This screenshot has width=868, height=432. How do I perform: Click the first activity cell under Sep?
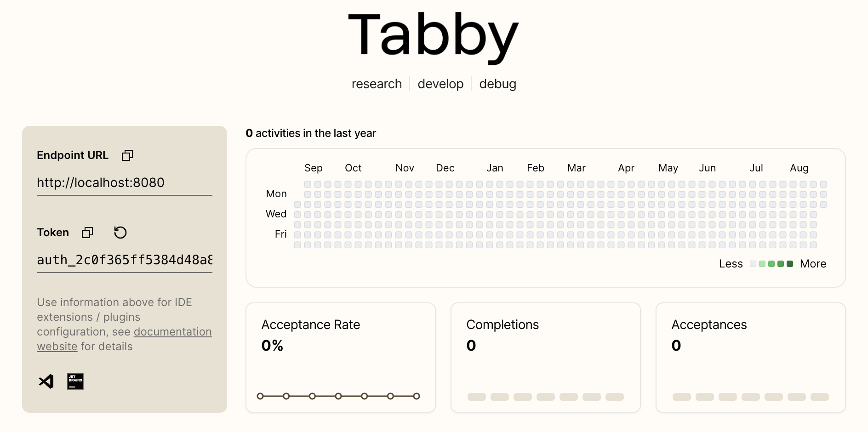click(x=308, y=184)
